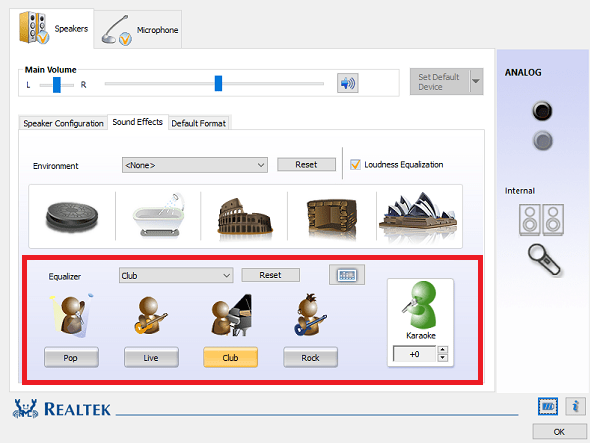Expand the Set Default Device arrow
Screen dimensions: 590x443
[x=476, y=81]
